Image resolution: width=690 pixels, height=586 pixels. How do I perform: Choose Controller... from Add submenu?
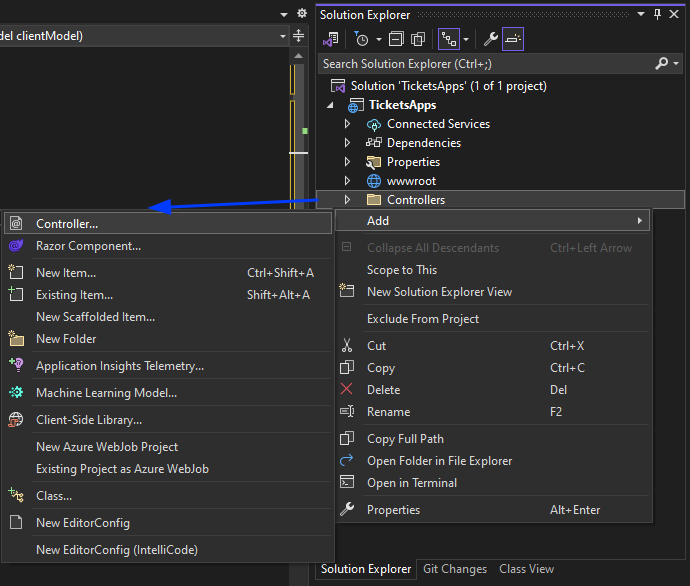click(168, 223)
